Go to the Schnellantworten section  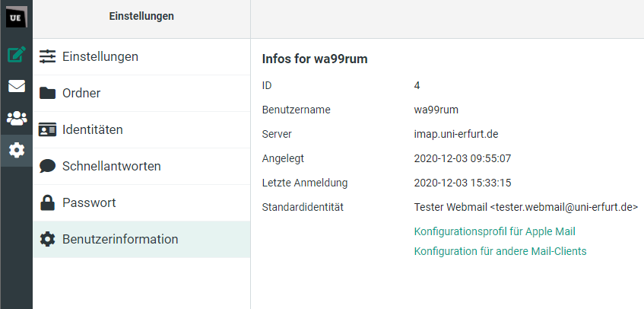point(111,166)
